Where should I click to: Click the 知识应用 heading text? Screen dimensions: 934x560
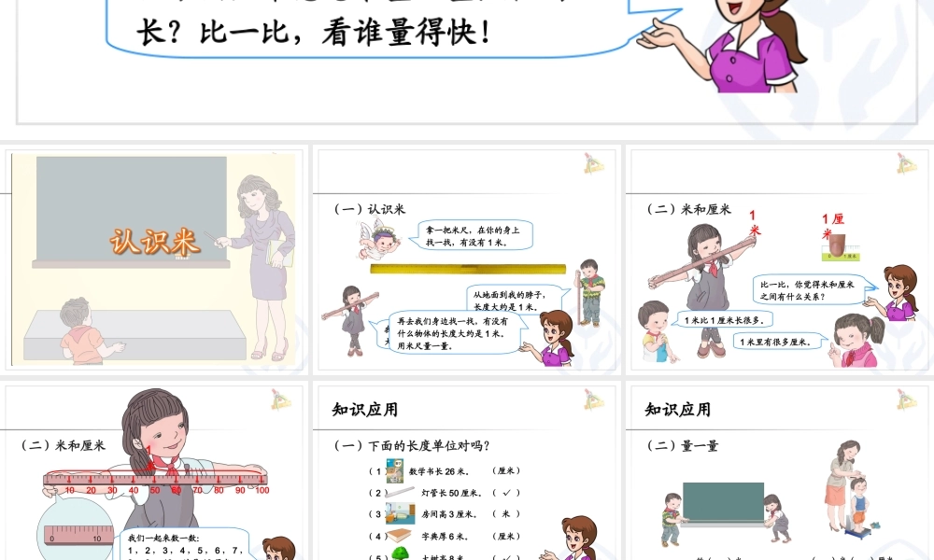[x=364, y=408]
